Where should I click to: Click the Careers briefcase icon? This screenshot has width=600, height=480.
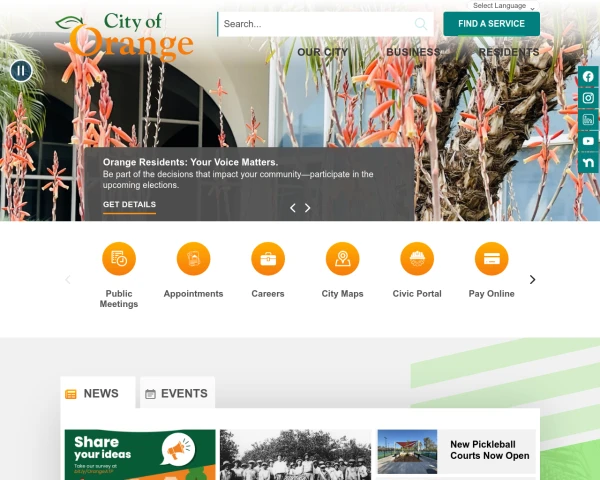click(x=268, y=258)
